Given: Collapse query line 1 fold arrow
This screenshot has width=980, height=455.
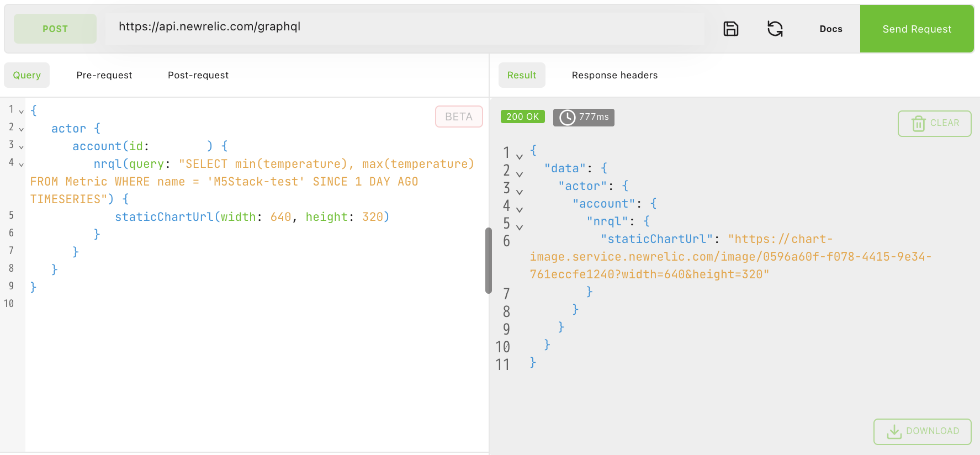Looking at the screenshot, I should [x=22, y=112].
